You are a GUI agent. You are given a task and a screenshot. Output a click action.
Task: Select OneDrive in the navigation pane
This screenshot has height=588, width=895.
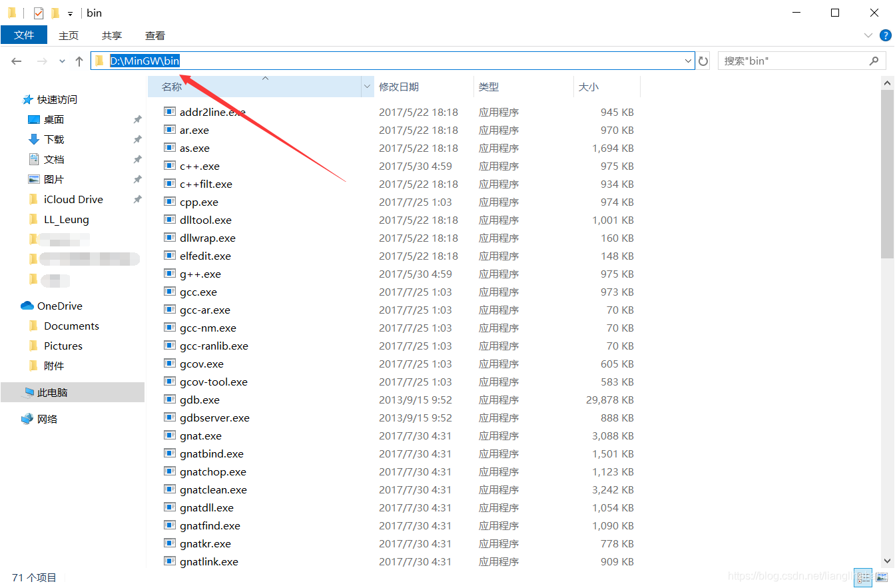(59, 306)
